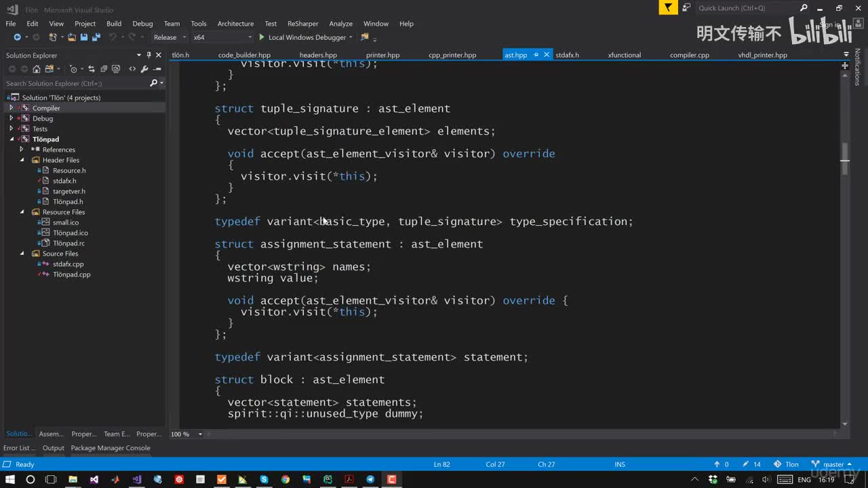This screenshot has width=868, height=488.
Task: Open the ReSharper menu
Action: click(302, 23)
